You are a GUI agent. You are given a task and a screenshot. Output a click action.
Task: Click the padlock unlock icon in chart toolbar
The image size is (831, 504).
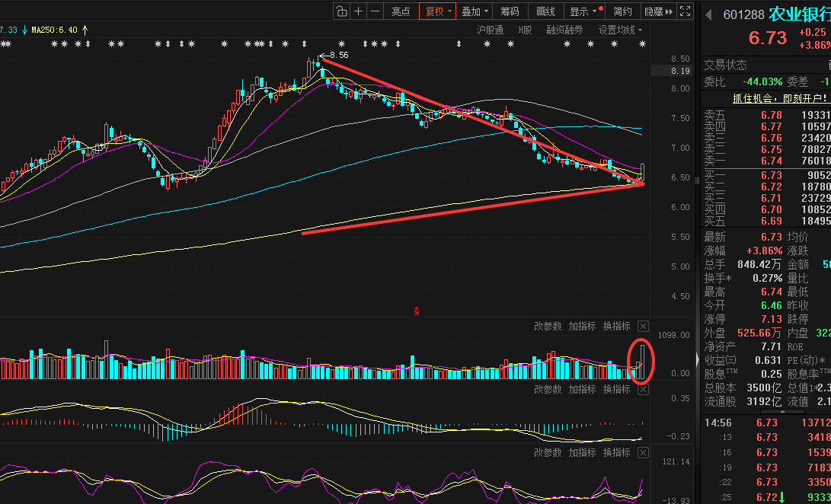coord(341,11)
